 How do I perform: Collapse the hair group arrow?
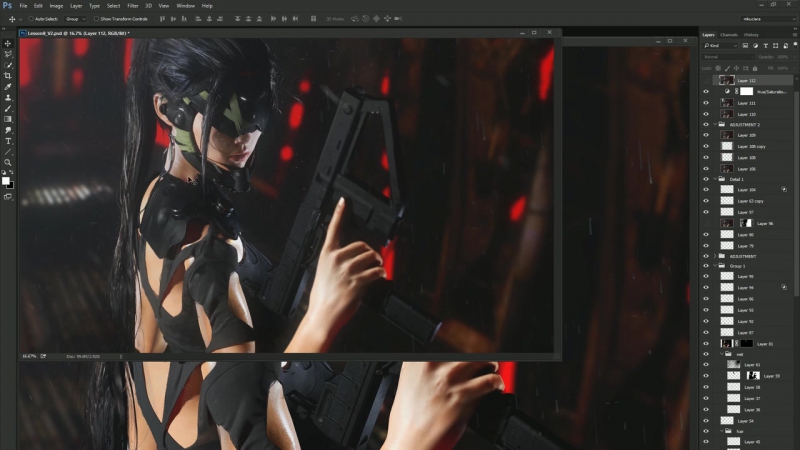pos(721,431)
